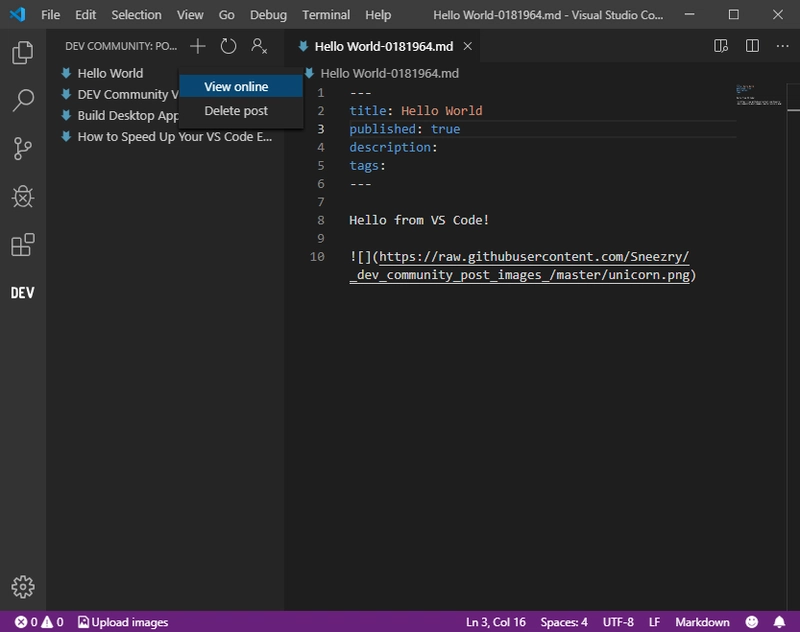This screenshot has width=800, height=632.
Task: Choose Delete post from context menu
Action: [x=241, y=111]
